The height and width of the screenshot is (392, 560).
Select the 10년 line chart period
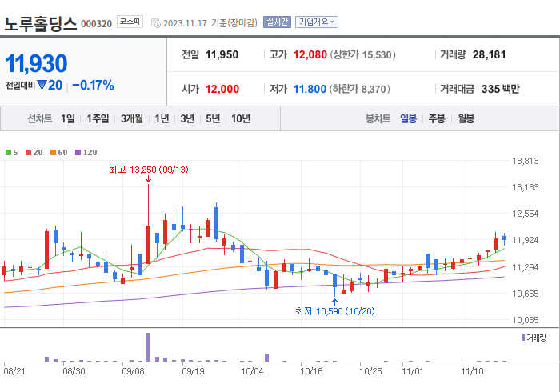(x=241, y=118)
